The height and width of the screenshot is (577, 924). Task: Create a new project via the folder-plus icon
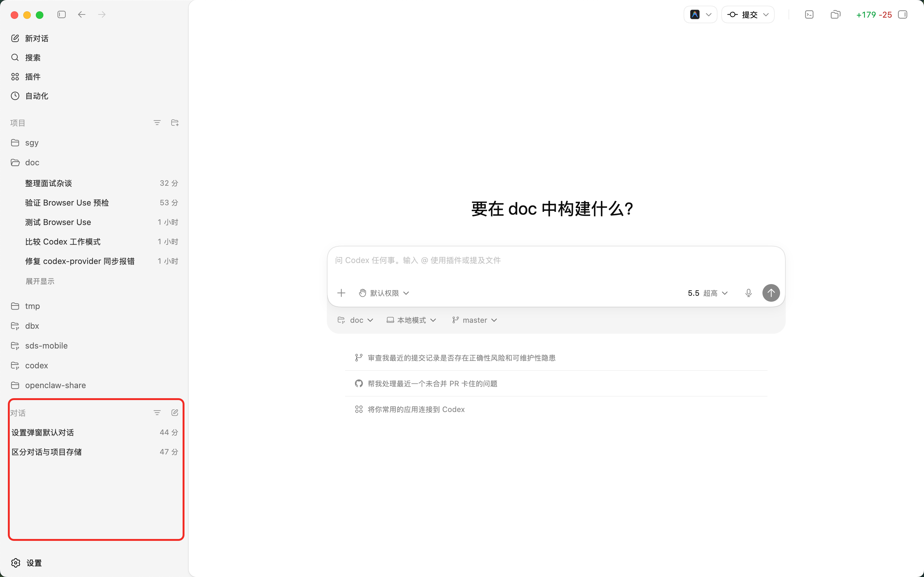coord(175,123)
